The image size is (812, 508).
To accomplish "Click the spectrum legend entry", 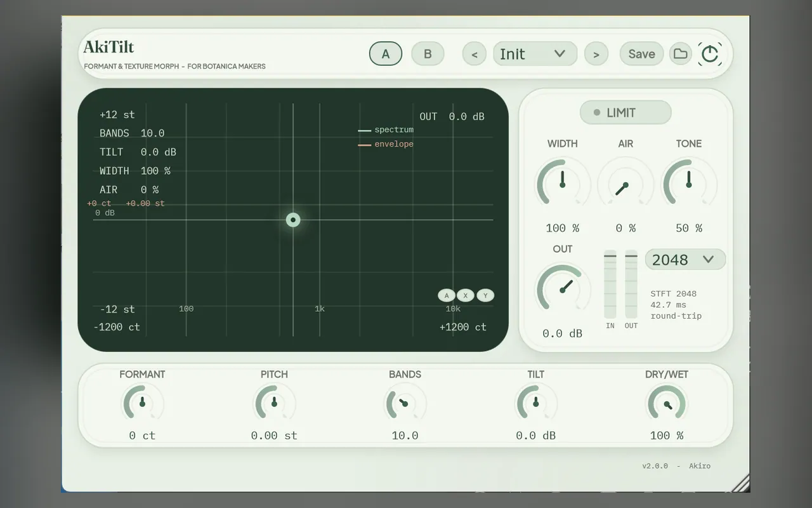I will pos(386,130).
